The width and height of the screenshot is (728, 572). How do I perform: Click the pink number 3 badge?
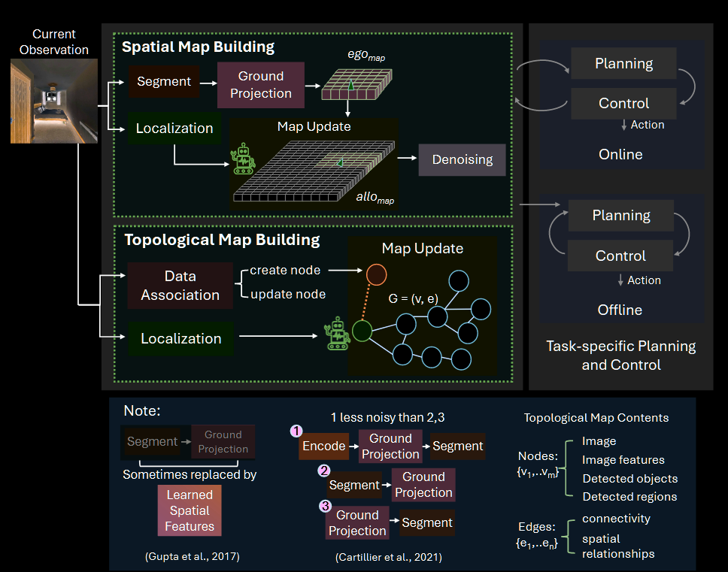click(326, 506)
